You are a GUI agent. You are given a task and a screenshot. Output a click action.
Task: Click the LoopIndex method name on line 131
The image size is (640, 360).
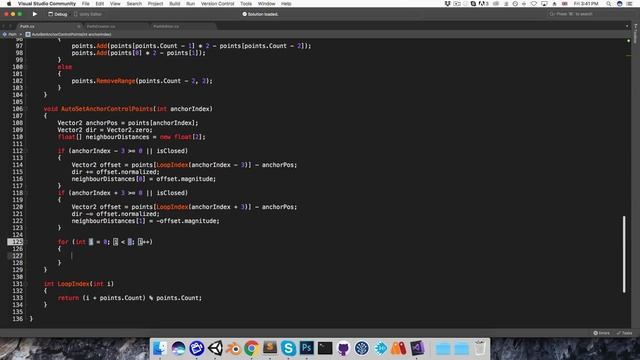coord(73,284)
